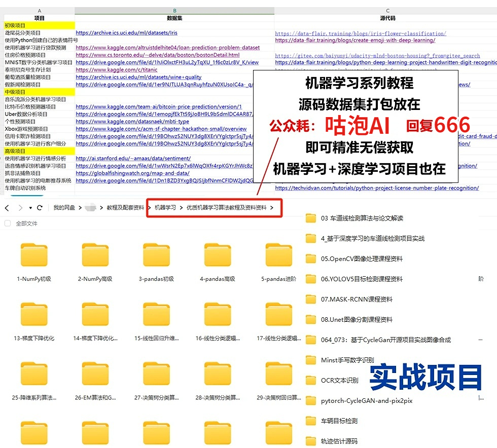Viewport: 497px width, 448px height.
Task: Select the 车牌自动识别系统 cell
Action: [x=40, y=188]
